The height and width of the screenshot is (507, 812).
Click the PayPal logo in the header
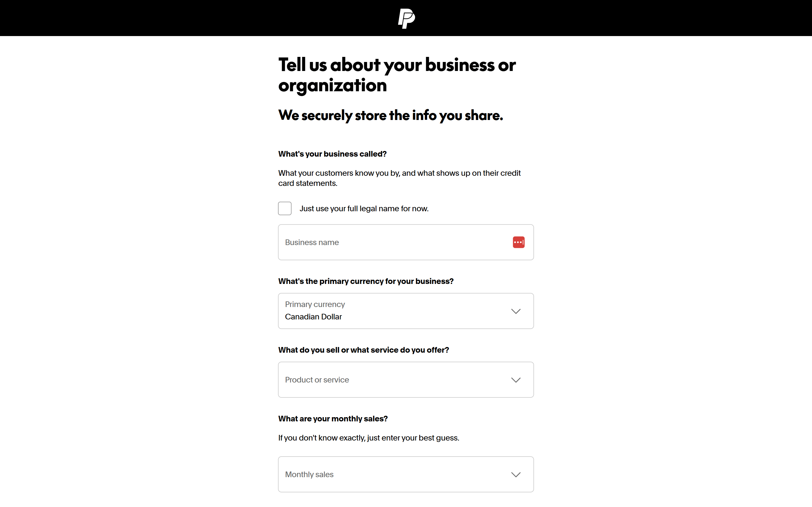[x=406, y=18]
